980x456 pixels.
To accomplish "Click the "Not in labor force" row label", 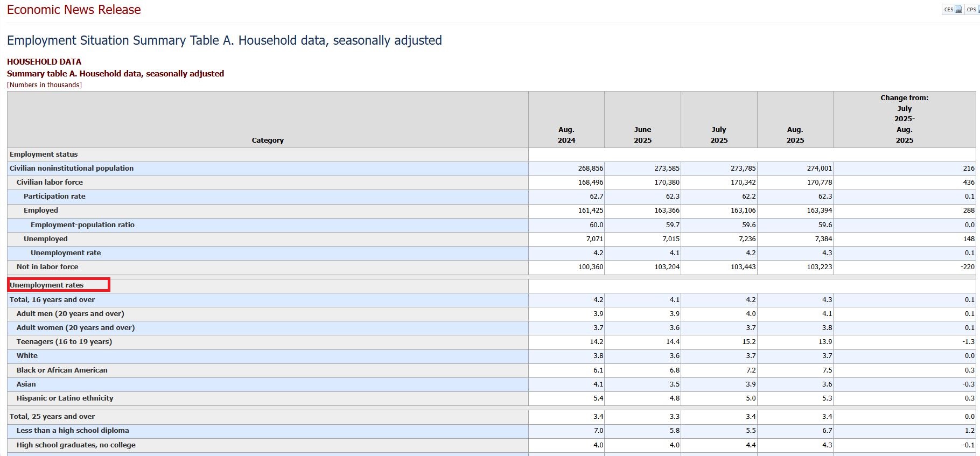I will (x=47, y=267).
